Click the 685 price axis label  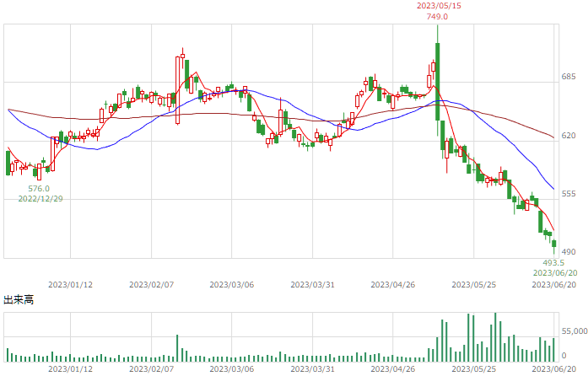click(569, 77)
